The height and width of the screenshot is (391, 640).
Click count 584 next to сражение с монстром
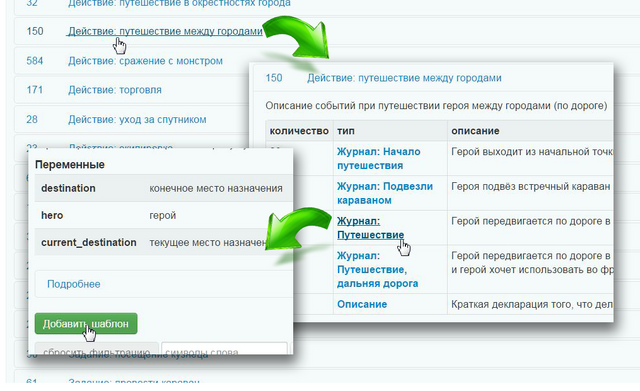[35, 61]
